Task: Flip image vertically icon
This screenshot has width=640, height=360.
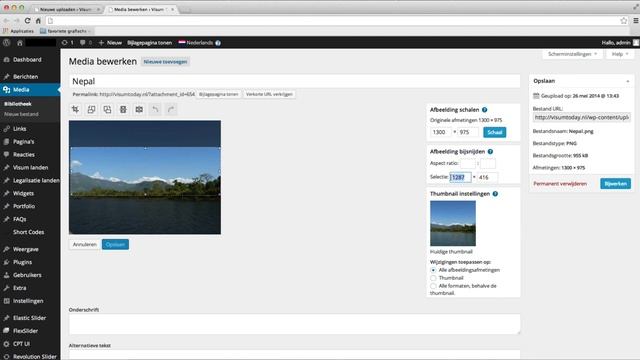Action: click(123, 109)
